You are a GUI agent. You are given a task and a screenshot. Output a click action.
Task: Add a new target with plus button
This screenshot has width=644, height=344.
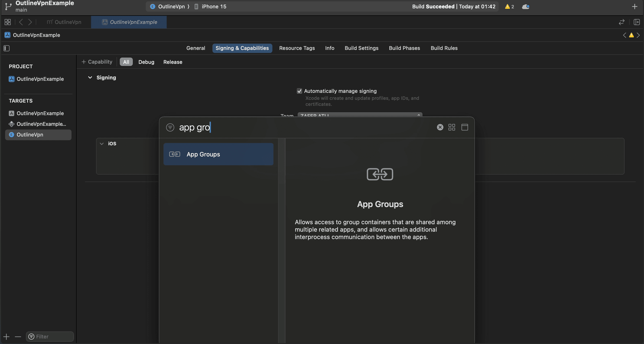click(x=7, y=337)
